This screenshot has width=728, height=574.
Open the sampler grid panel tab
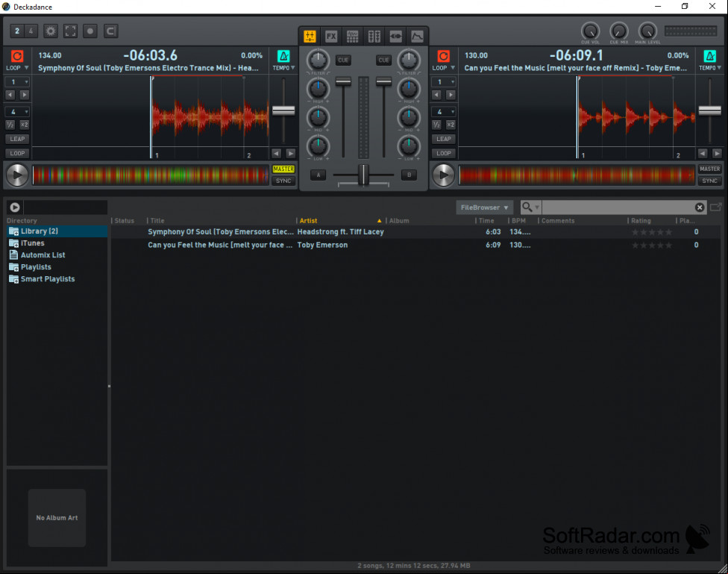tap(352, 37)
